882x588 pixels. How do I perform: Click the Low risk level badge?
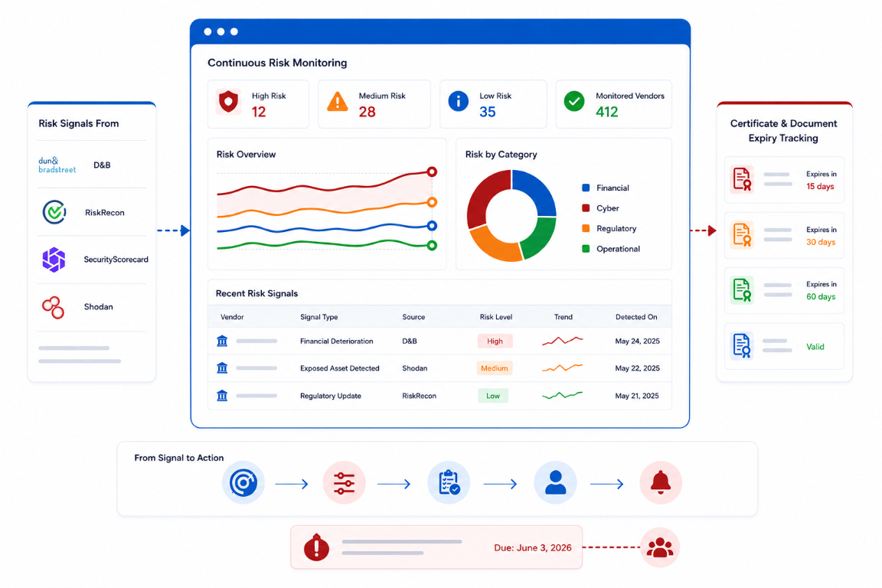(x=493, y=396)
